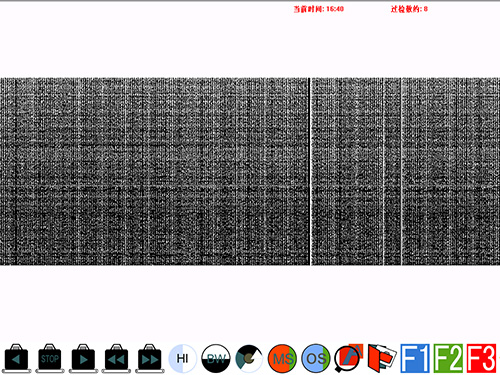Select left section of the X-ray scan image
The width and height of the screenshot is (500, 375).
click(155, 172)
